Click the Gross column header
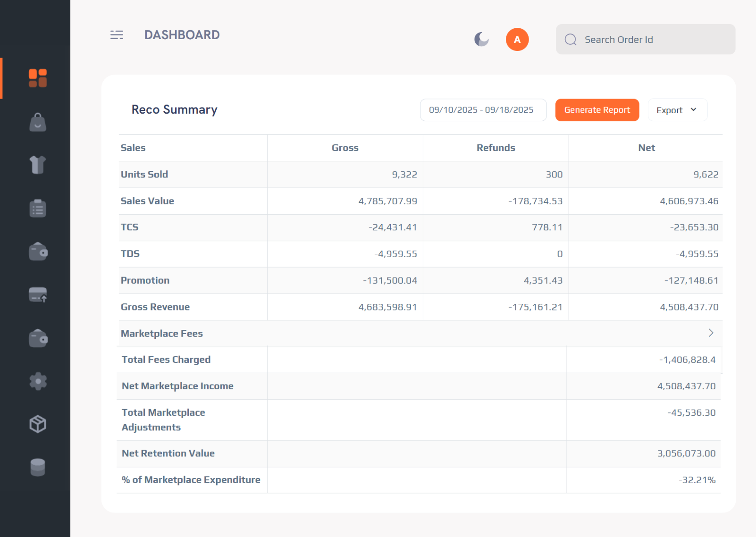The image size is (756, 537). (x=345, y=148)
